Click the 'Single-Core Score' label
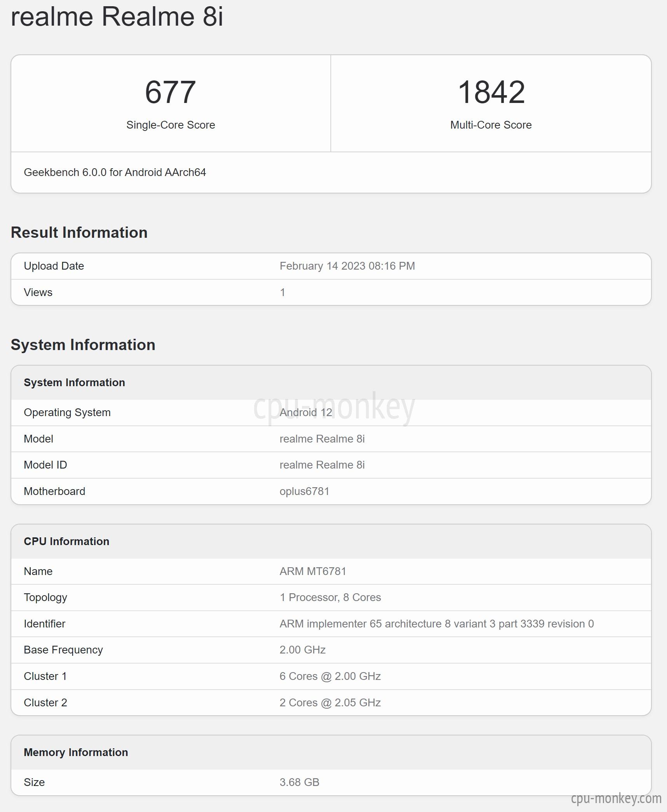The image size is (667, 812). 171,125
